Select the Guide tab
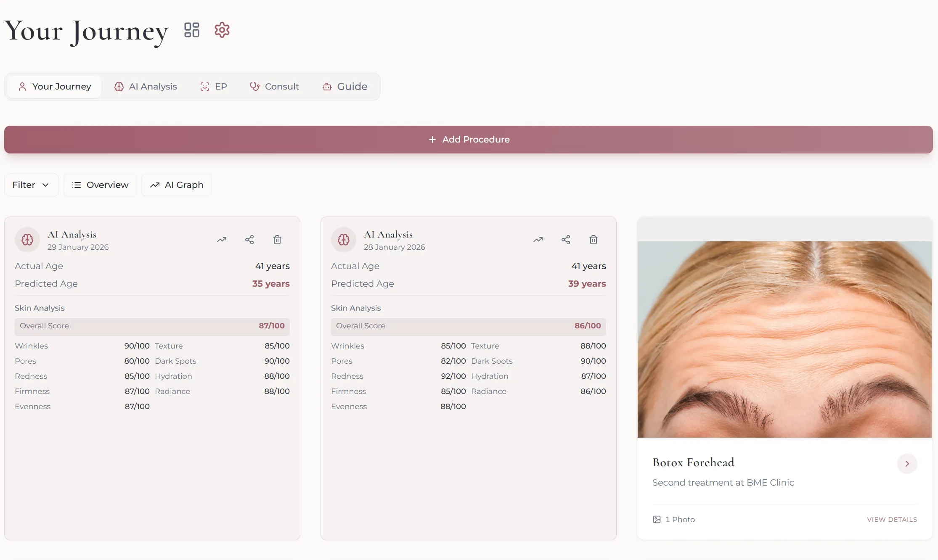This screenshot has height=560, width=938. [345, 87]
